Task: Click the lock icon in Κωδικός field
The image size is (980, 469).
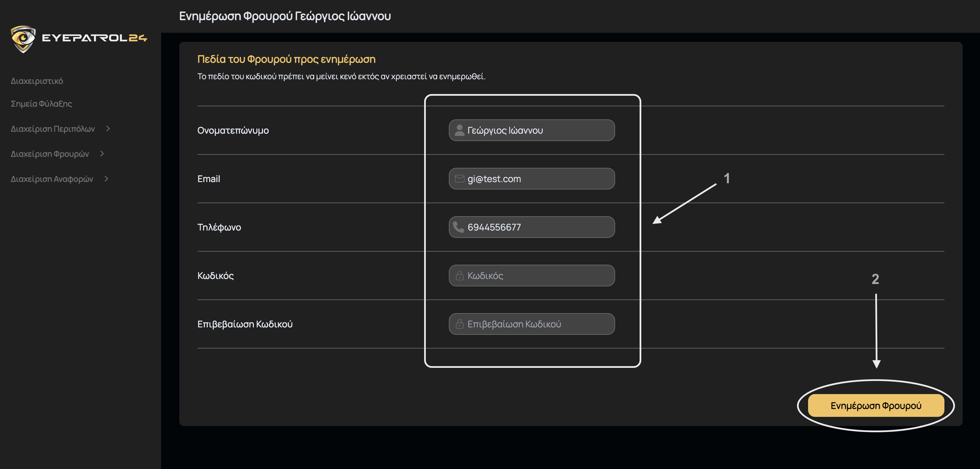Action: 460,275
